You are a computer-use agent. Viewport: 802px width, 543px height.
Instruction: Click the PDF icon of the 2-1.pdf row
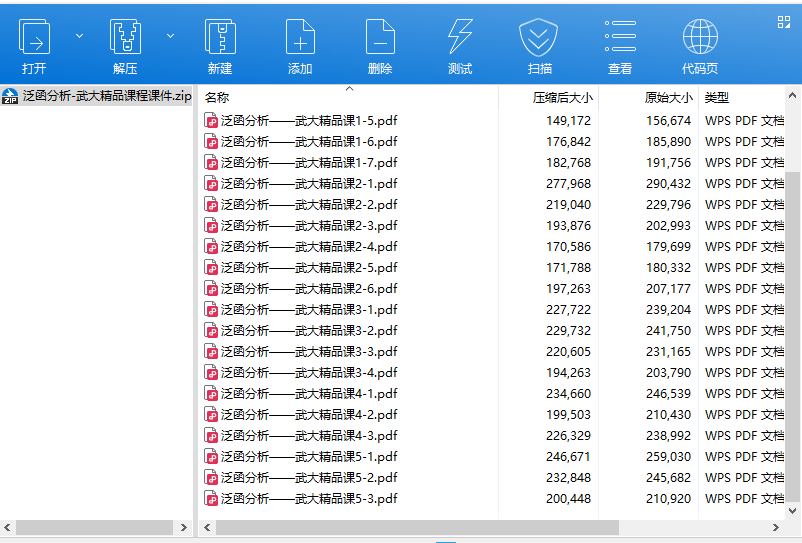click(211, 184)
